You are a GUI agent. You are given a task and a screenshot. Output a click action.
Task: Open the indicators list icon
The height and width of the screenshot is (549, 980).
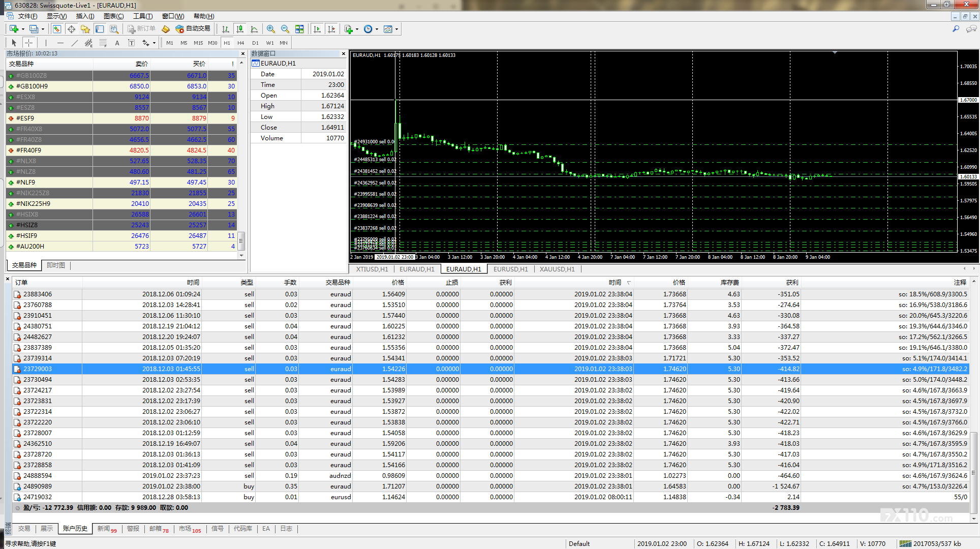(349, 29)
